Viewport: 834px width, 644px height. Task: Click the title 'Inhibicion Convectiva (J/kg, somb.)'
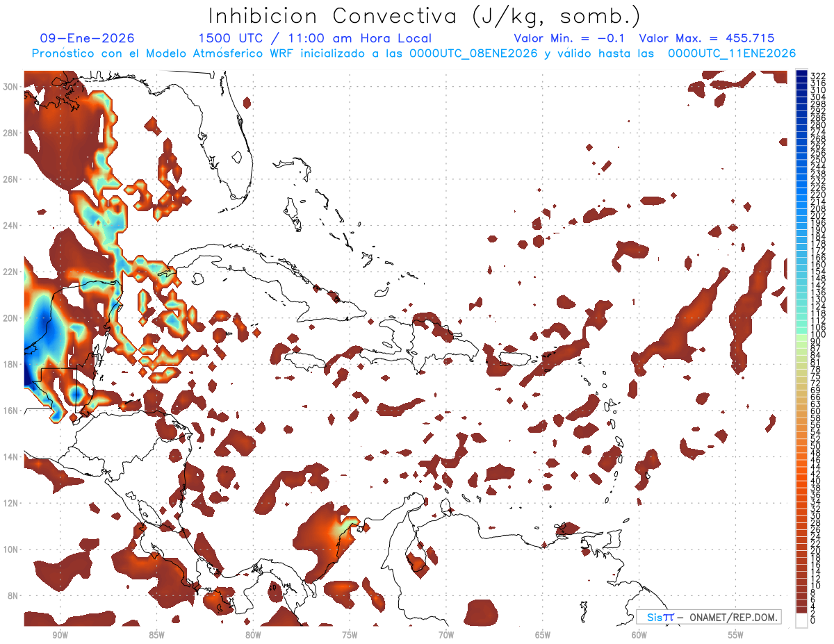click(425, 15)
